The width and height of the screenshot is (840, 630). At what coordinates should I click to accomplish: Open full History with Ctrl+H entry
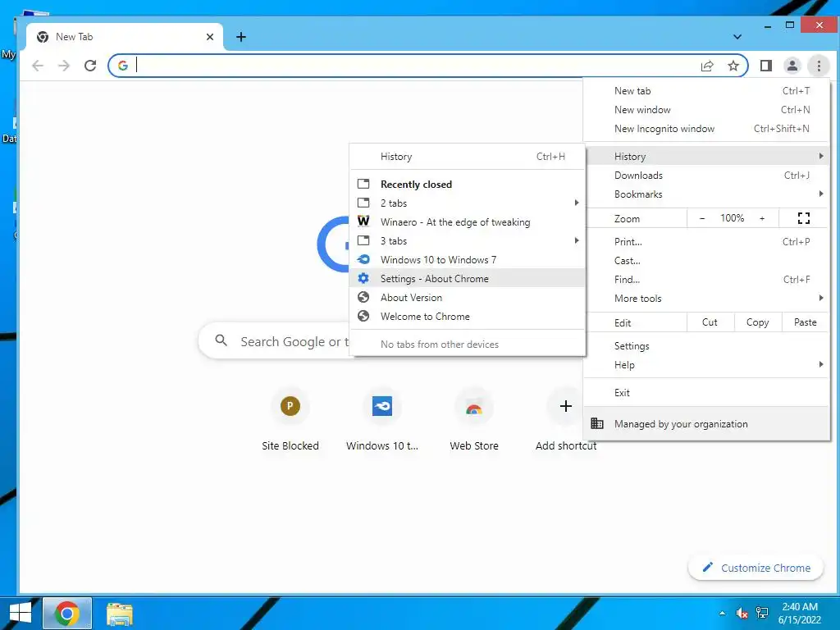tap(467, 157)
